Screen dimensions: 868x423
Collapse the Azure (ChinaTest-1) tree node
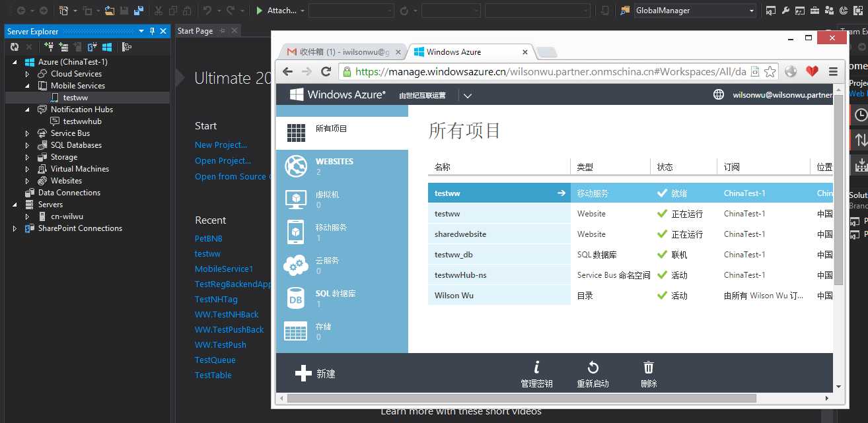pos(16,62)
